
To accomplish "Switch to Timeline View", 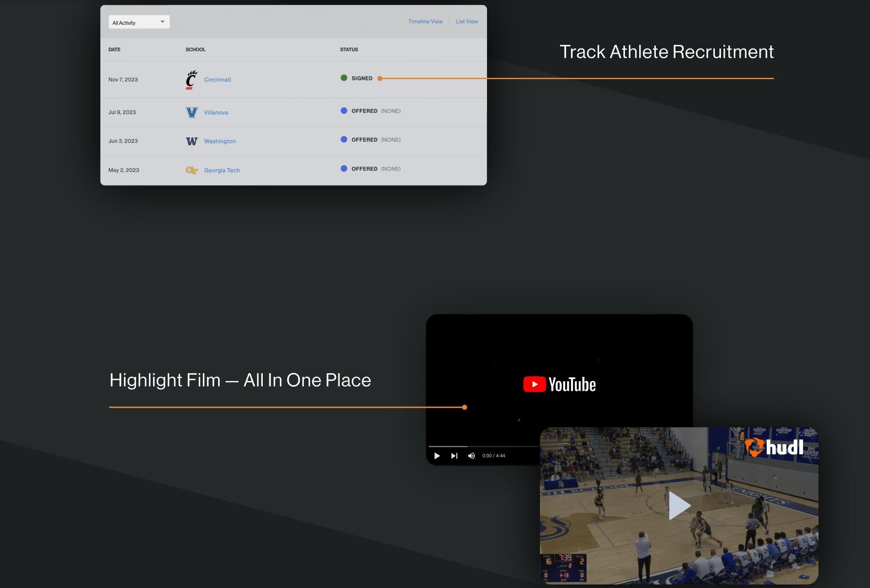I will (x=425, y=21).
